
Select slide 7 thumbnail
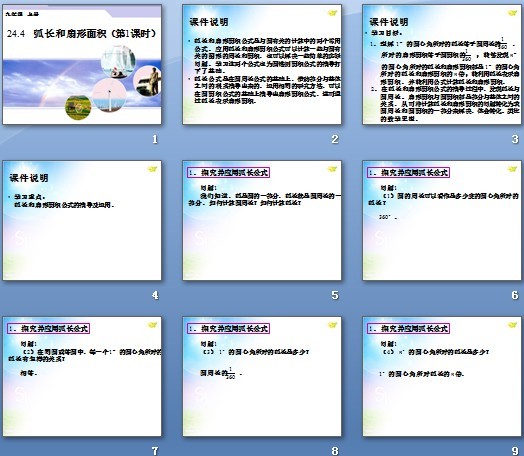tap(82, 376)
